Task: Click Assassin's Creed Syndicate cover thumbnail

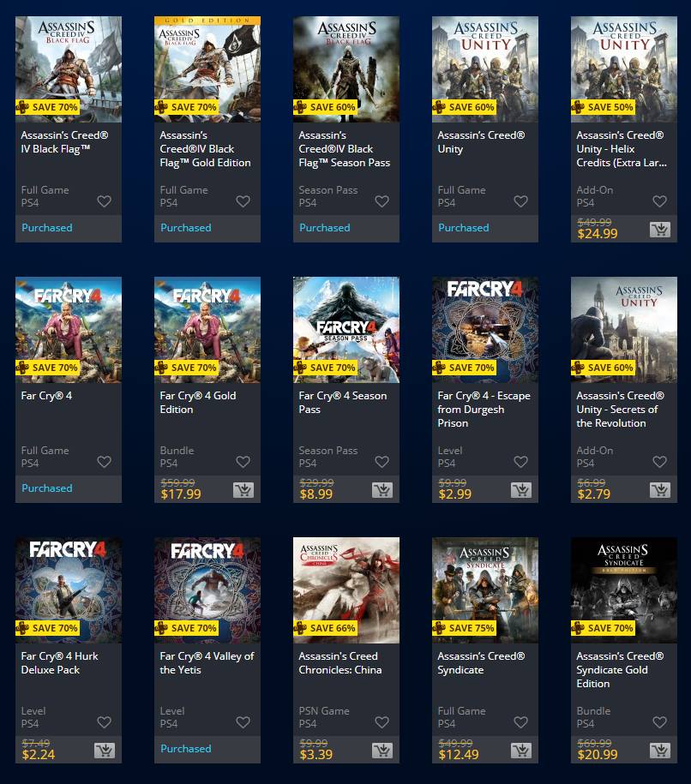Action: click(x=485, y=590)
